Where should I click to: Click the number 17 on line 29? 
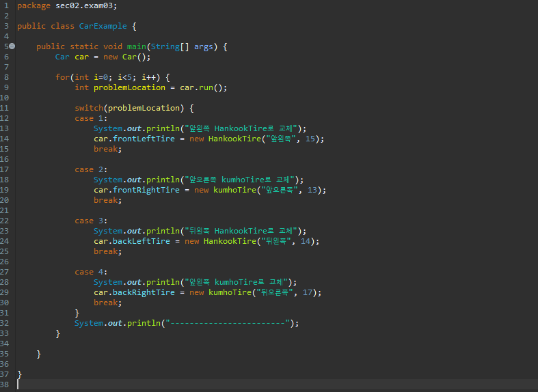pyautogui.click(x=308, y=292)
